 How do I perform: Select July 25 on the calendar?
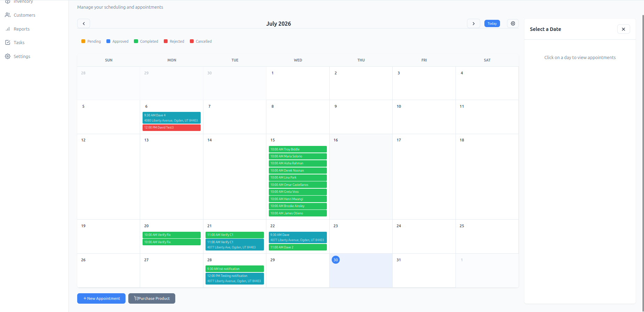pyautogui.click(x=487, y=236)
